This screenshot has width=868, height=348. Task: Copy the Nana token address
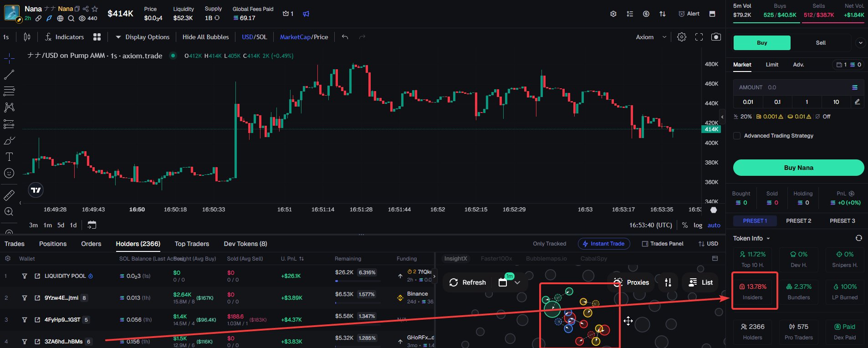(77, 9)
